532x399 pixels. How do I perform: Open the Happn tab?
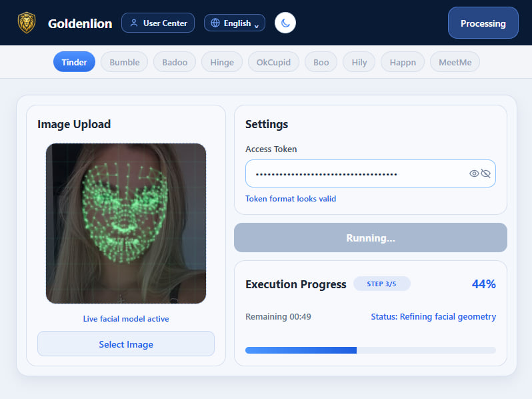coord(403,62)
